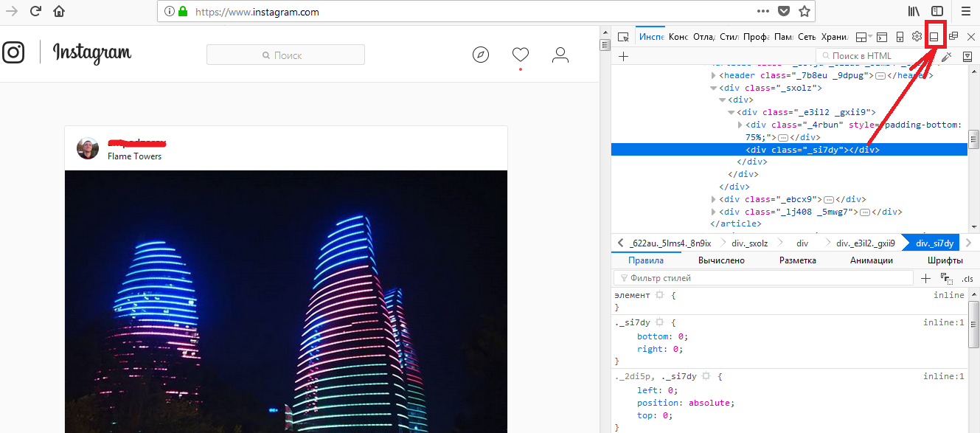The width and height of the screenshot is (980, 433).
Task: Click the Instagram wordmark logo
Action: coord(92,53)
